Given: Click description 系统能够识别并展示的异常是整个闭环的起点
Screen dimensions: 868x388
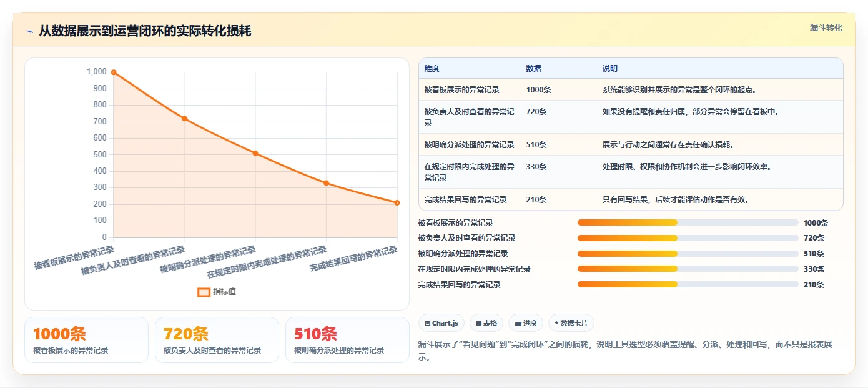Looking at the screenshot, I should [x=679, y=90].
